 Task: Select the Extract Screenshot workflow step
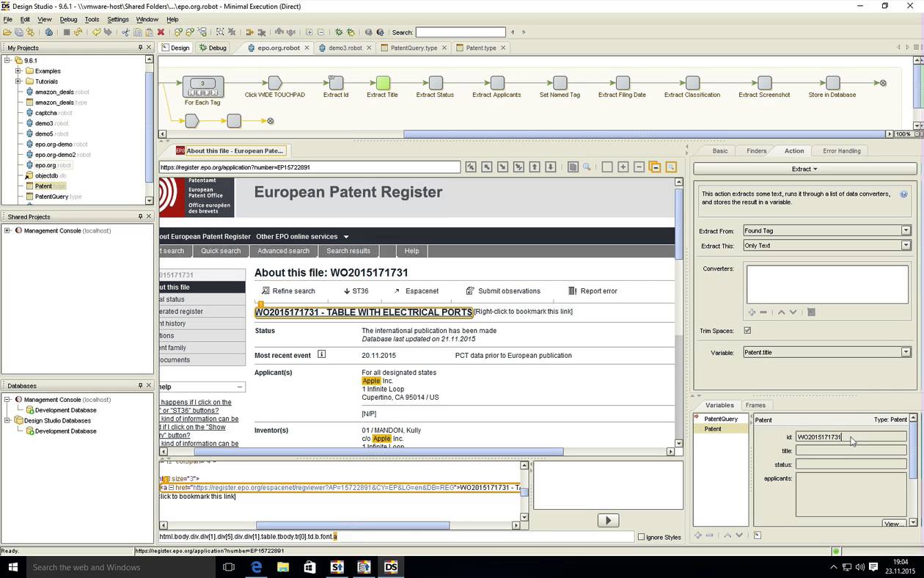(x=764, y=83)
